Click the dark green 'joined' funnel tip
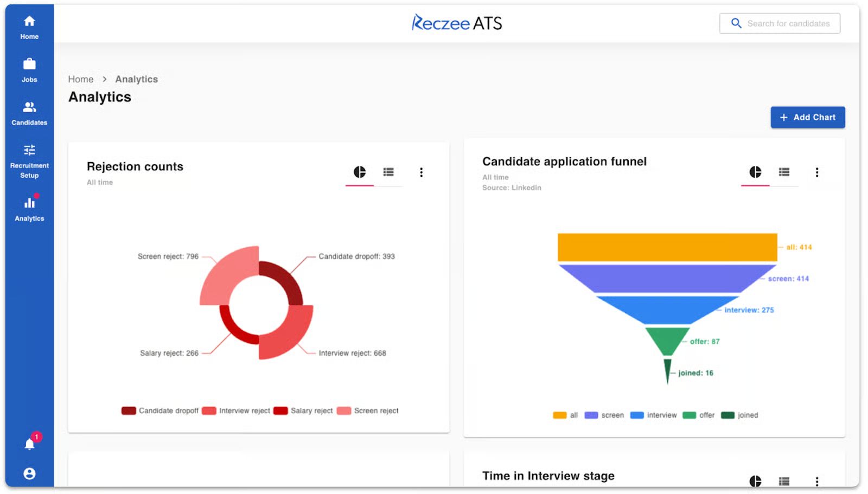The image size is (868, 494). (x=667, y=369)
